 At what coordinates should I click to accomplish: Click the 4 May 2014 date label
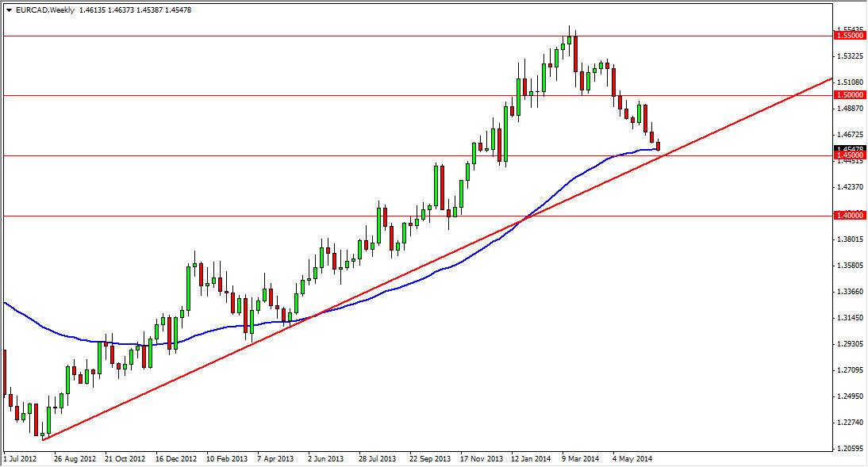pyautogui.click(x=632, y=459)
